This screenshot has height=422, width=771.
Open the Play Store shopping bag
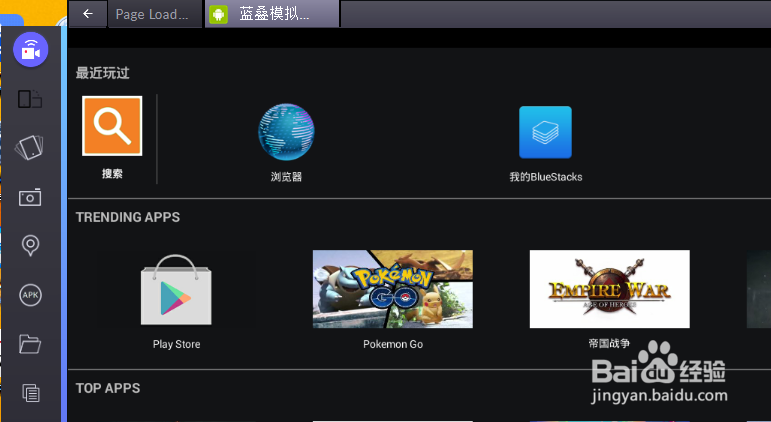(176, 290)
